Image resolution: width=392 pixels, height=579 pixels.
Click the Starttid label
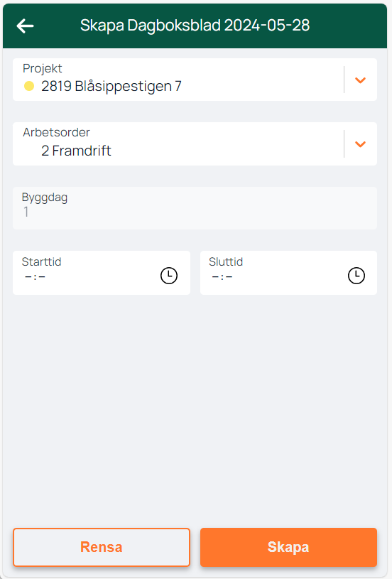tap(41, 261)
